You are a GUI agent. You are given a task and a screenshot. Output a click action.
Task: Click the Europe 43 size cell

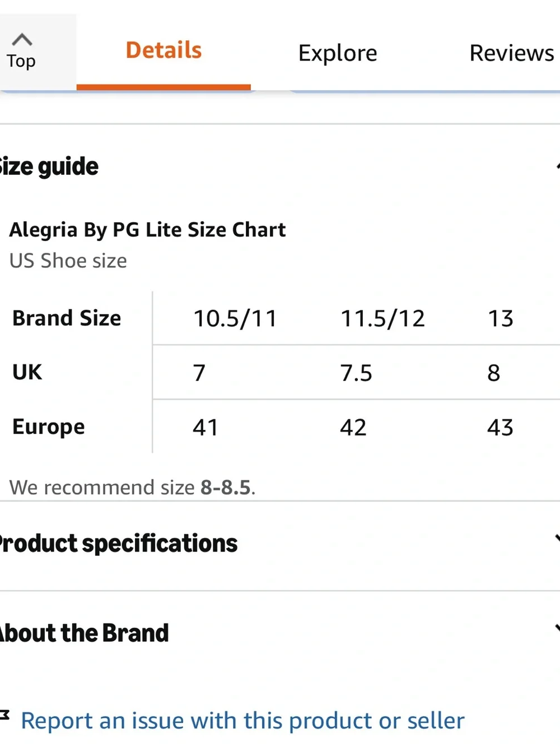500,428
